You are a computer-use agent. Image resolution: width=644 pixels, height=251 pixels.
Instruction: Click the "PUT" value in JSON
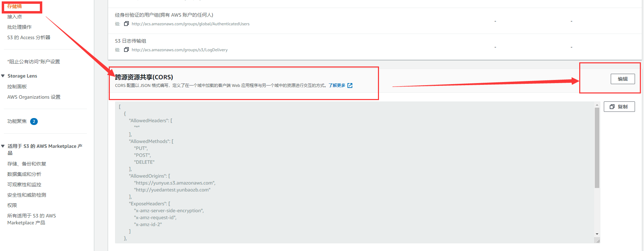[141, 148]
